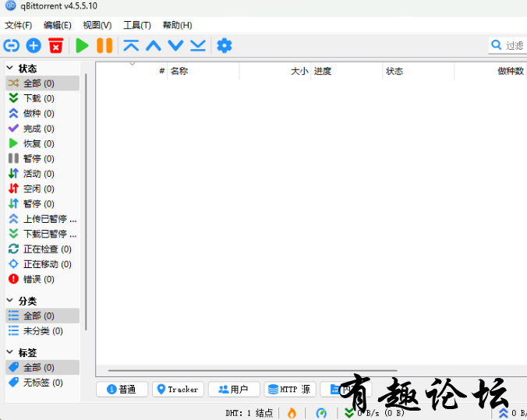Switch to the Tracker tab

click(x=178, y=390)
